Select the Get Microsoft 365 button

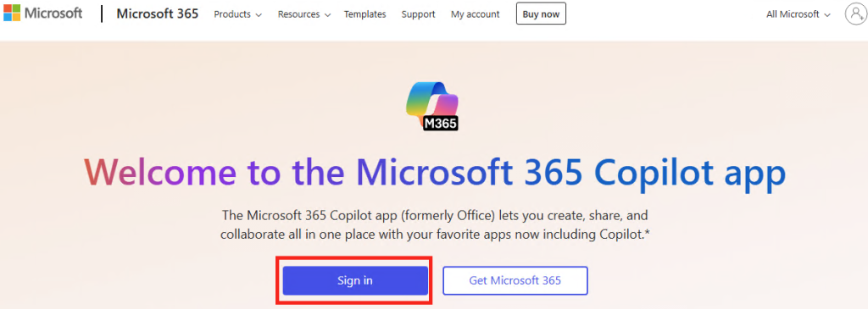click(515, 281)
